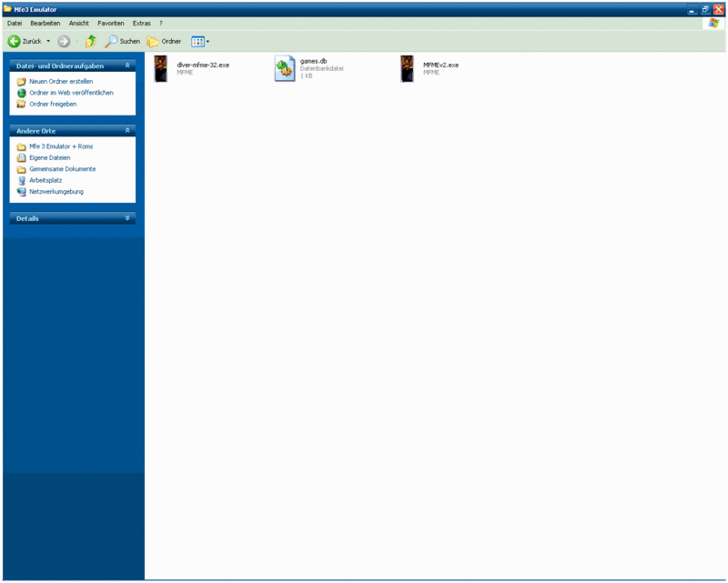Click Ordner im Web veröffentlichen link
Image resolution: width=728 pixels, height=583 pixels.
(x=72, y=93)
